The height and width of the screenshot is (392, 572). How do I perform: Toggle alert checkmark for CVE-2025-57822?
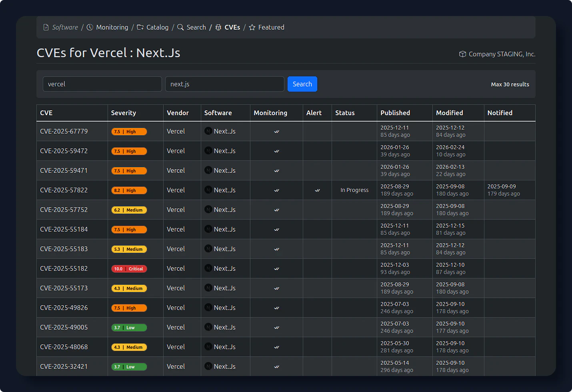[x=317, y=190]
